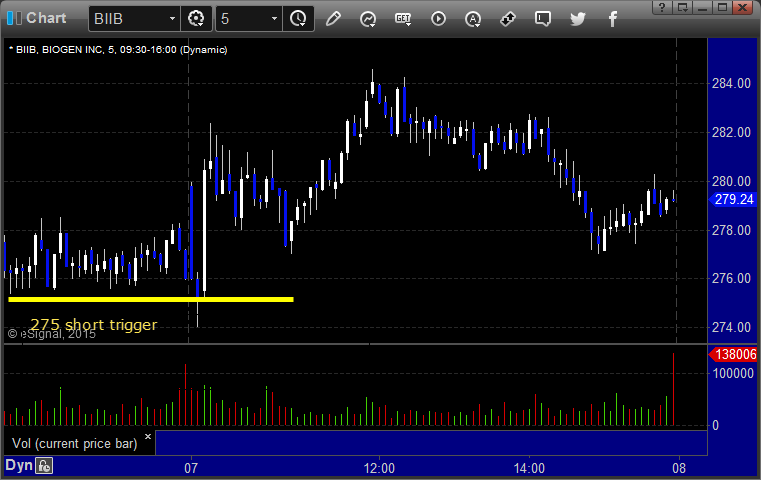Open the chat comment bubble icon
761x480 pixels.
pyautogui.click(x=543, y=19)
